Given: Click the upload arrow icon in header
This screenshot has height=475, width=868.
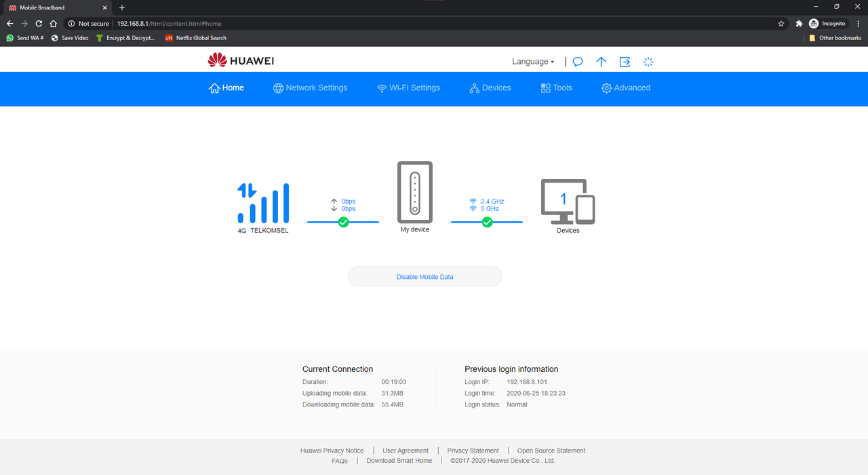Looking at the screenshot, I should tap(601, 62).
